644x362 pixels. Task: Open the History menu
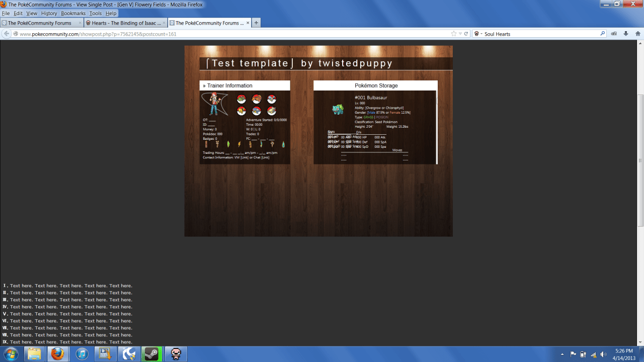[x=49, y=14]
